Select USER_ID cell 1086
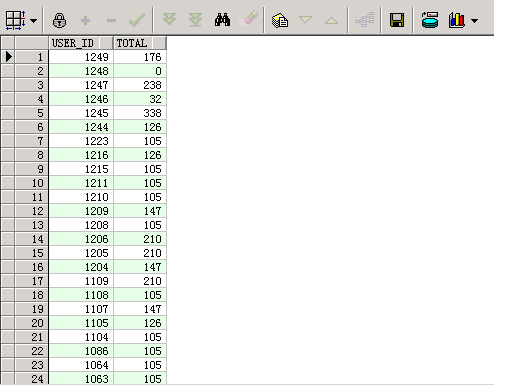The width and height of the screenshot is (506, 391). point(81,351)
